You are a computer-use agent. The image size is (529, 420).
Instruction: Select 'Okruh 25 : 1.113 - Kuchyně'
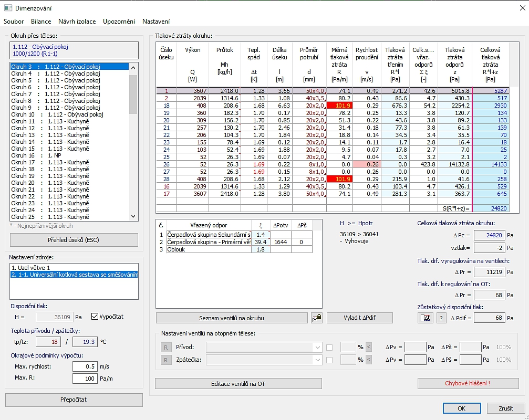coord(69,217)
